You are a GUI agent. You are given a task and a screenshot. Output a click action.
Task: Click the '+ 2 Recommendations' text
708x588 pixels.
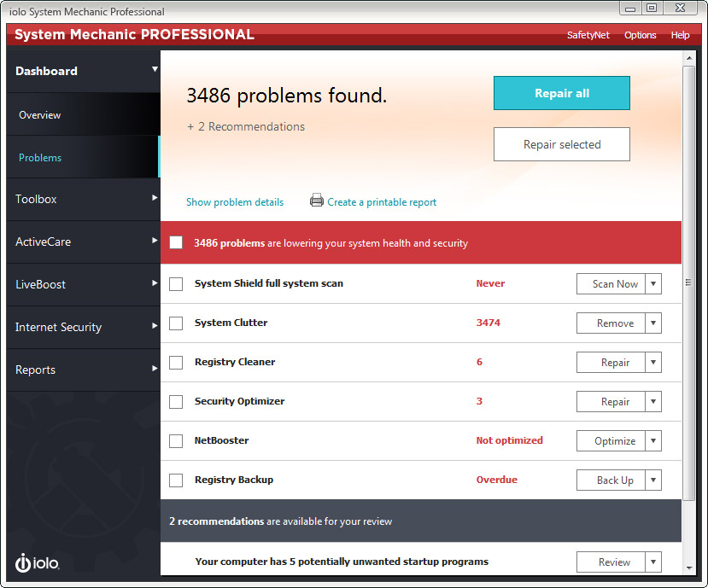click(x=246, y=127)
